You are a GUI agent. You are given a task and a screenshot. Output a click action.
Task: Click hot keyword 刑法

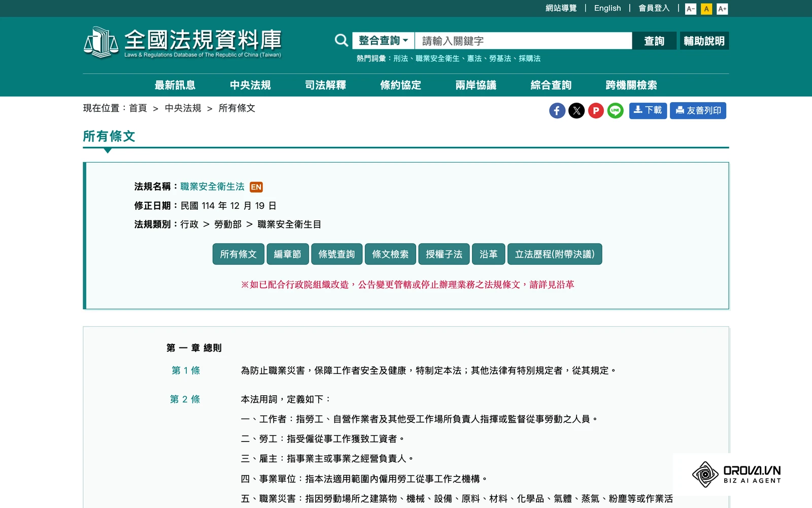(400, 58)
